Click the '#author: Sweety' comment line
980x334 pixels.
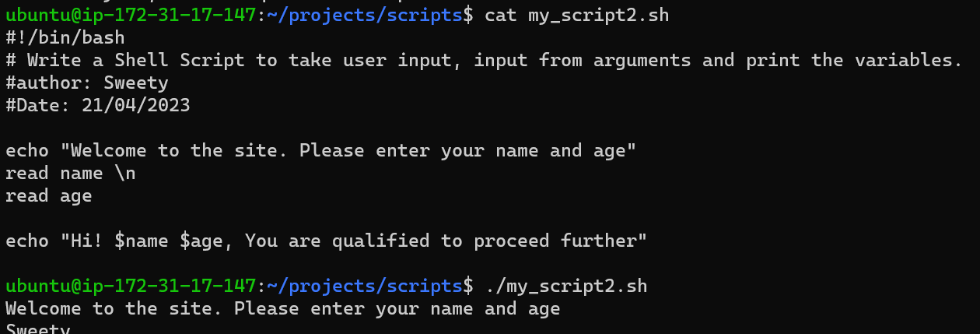tap(87, 83)
